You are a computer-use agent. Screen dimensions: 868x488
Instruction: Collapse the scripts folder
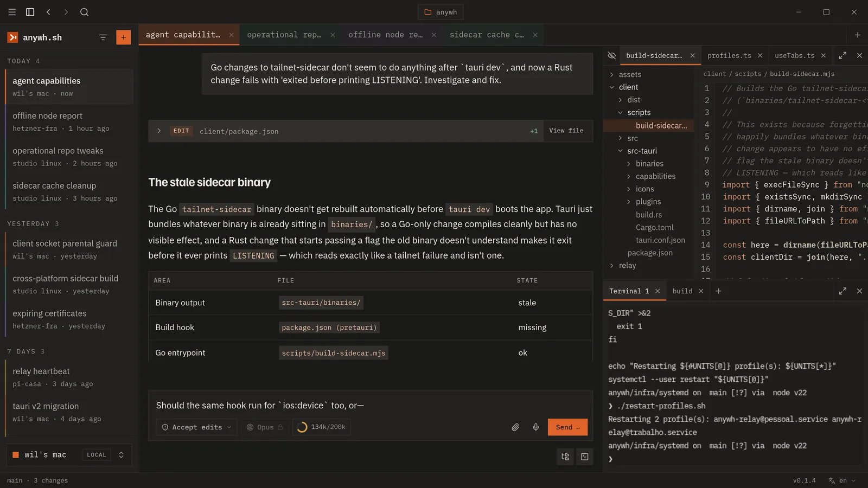(x=639, y=112)
